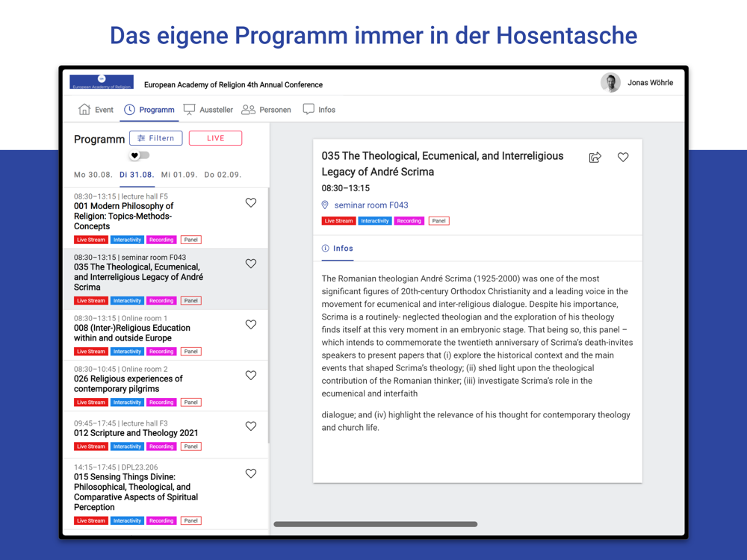Favorite session 008 (Inter-)Religious Education
This screenshot has width=747, height=560.
251,325
